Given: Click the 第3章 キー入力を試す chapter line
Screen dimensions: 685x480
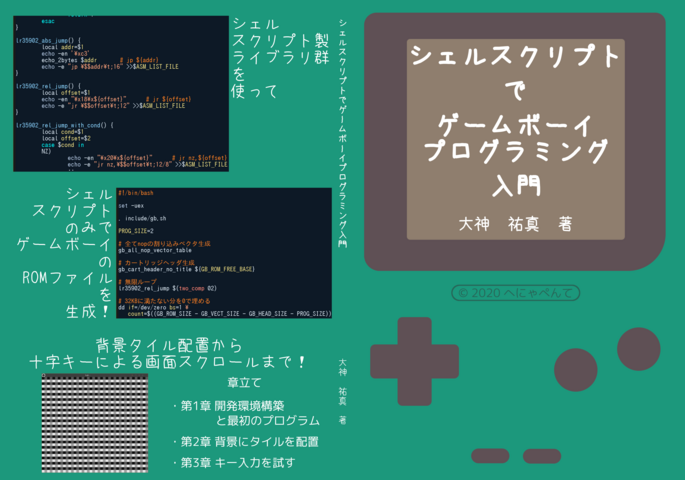Looking at the screenshot, I should coord(234,463).
